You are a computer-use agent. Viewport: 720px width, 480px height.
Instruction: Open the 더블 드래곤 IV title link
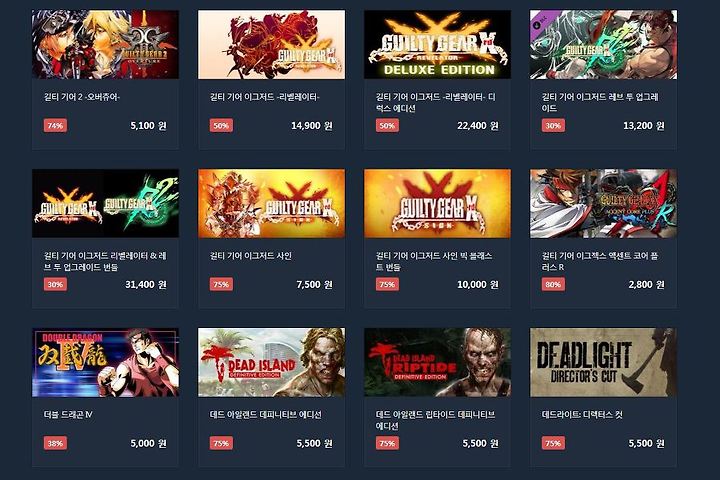68,415
